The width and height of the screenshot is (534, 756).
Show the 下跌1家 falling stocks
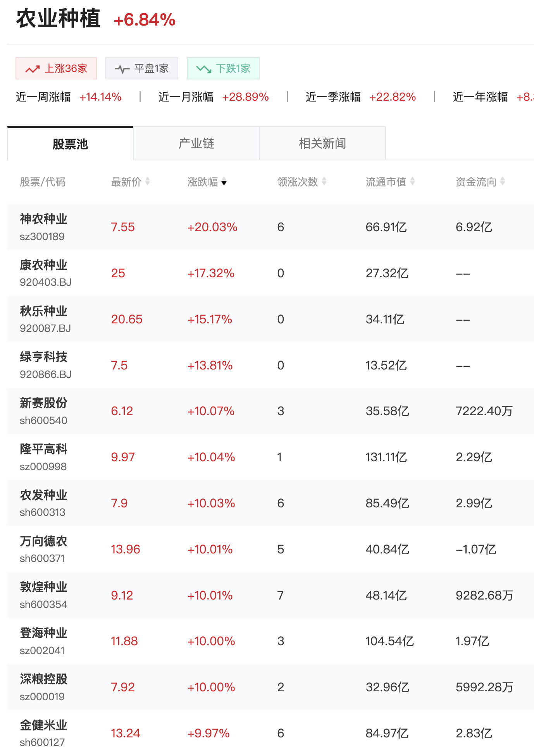coord(223,69)
